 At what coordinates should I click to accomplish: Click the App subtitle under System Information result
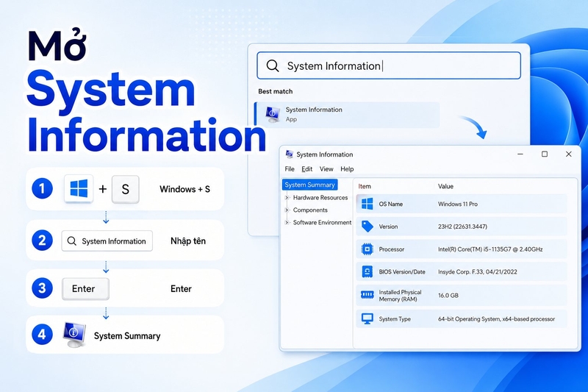291,119
